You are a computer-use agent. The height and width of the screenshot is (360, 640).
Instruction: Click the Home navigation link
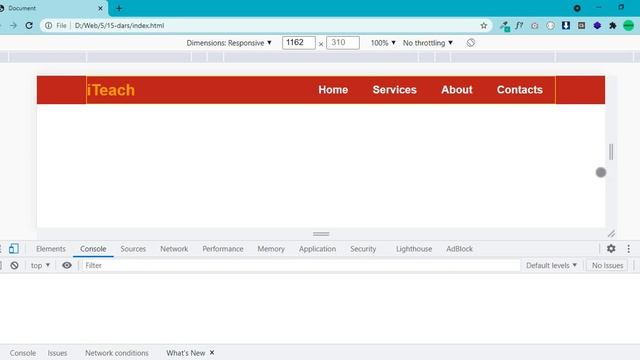(x=333, y=90)
